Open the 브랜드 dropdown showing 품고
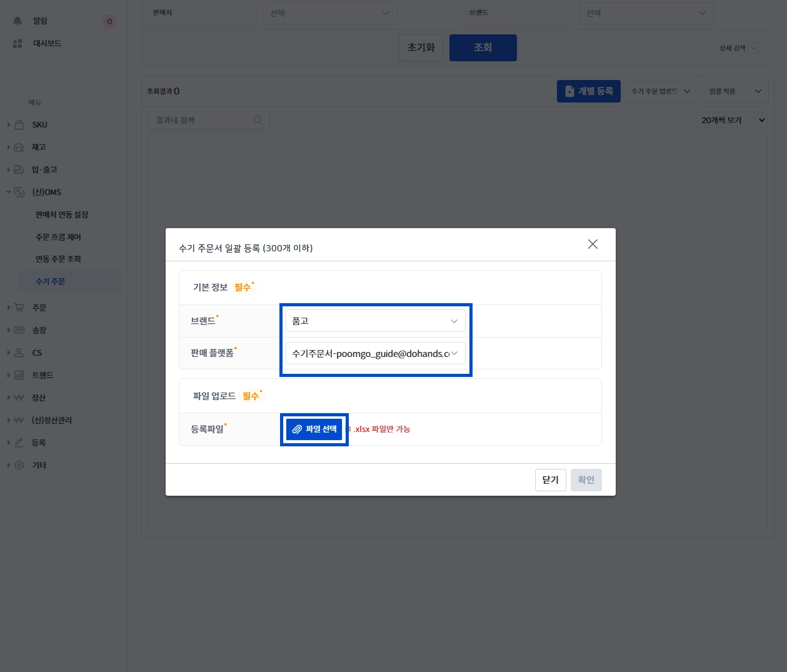787x672 pixels. (375, 321)
